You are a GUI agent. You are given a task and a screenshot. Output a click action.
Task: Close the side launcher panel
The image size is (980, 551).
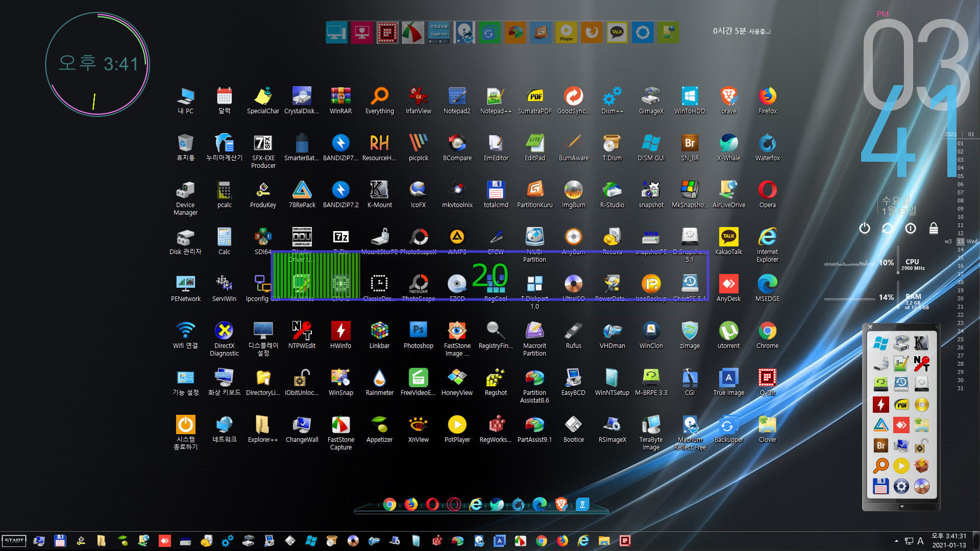click(870, 327)
